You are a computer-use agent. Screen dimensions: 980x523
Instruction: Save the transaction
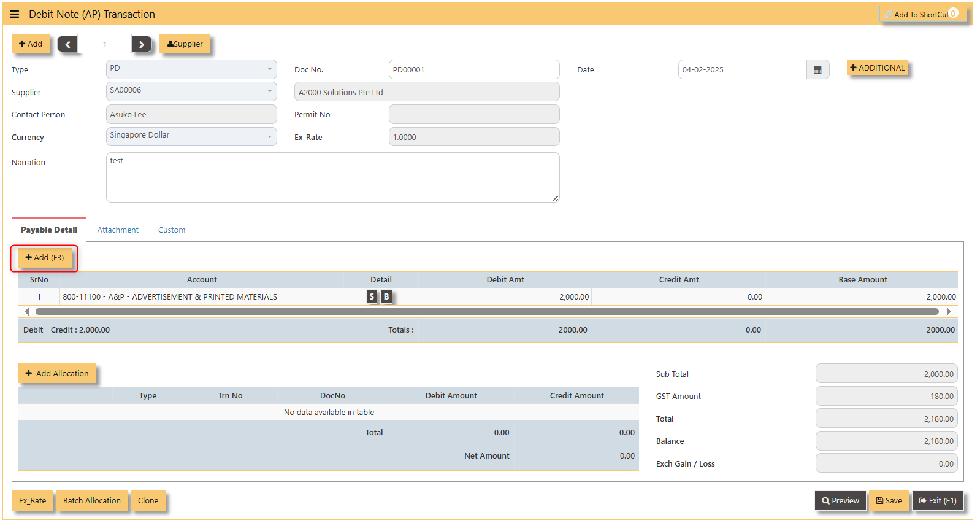[x=889, y=500]
